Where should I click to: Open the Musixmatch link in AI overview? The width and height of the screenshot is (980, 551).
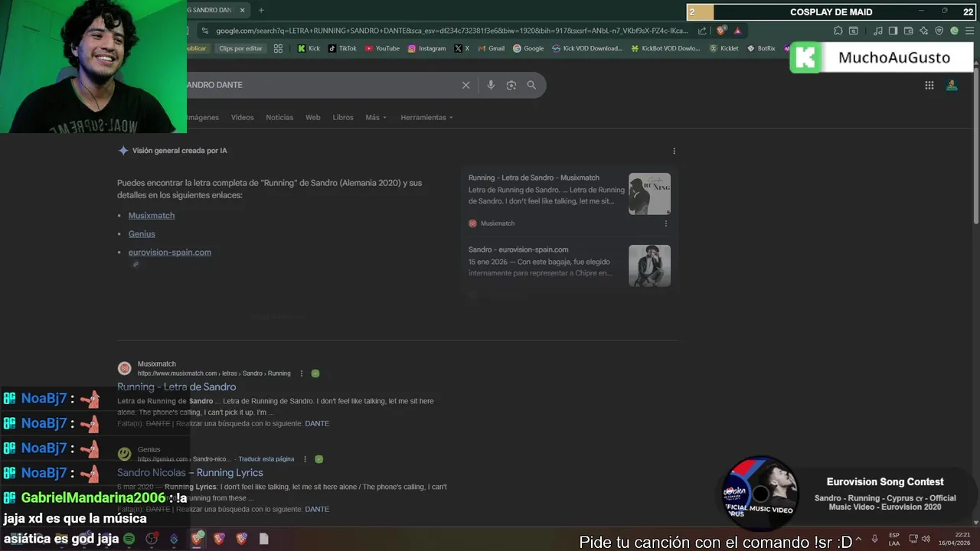(x=152, y=216)
